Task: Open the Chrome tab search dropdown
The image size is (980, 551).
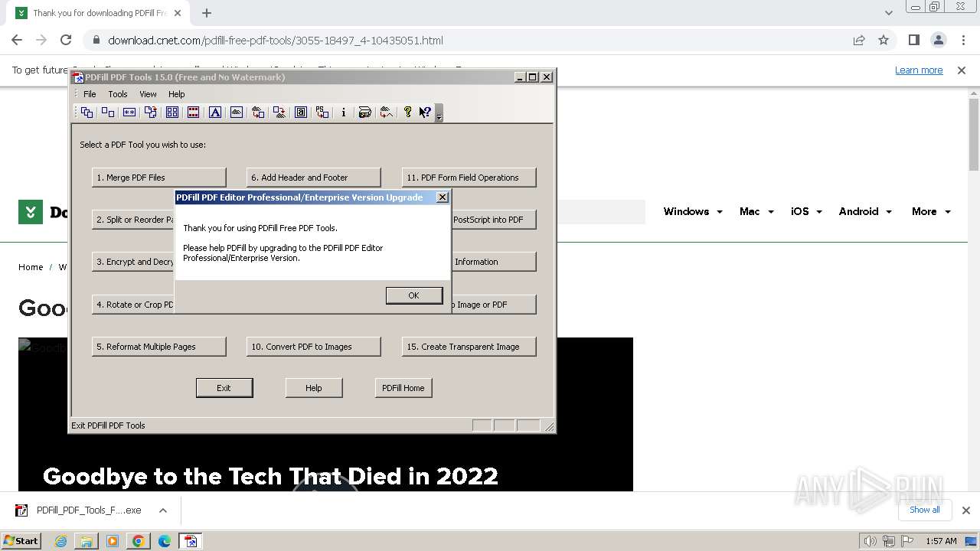Action: pyautogui.click(x=889, y=13)
